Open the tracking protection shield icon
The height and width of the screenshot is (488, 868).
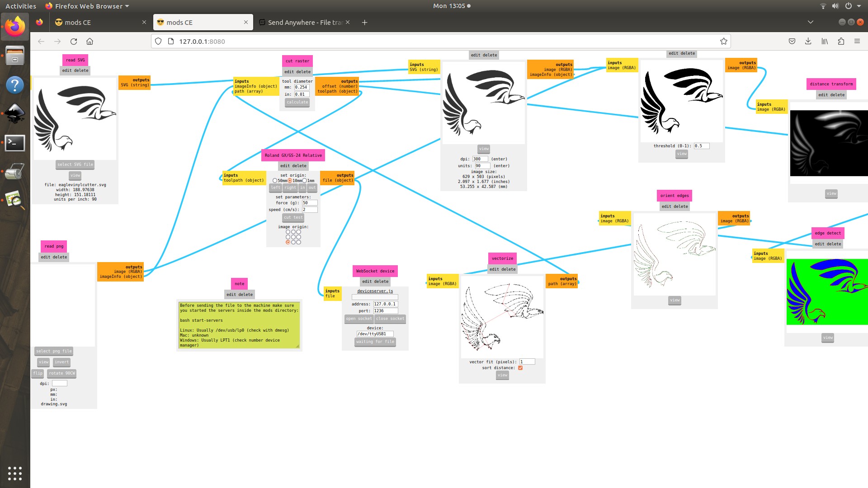pyautogui.click(x=158, y=41)
